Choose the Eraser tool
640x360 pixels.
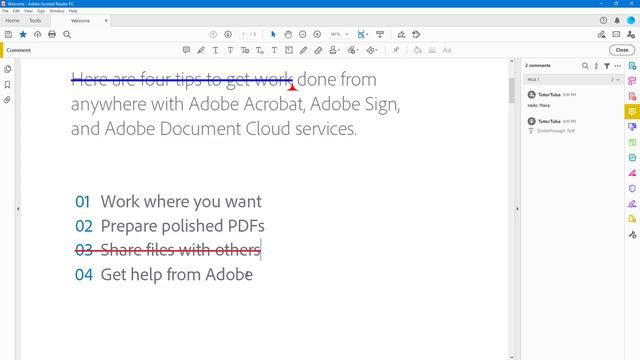(318, 50)
